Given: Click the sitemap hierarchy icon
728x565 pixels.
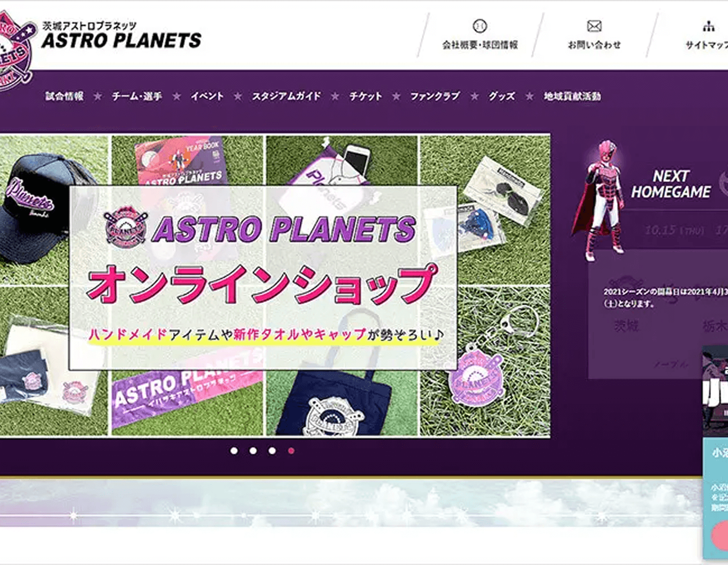Looking at the screenshot, I should (x=709, y=26).
